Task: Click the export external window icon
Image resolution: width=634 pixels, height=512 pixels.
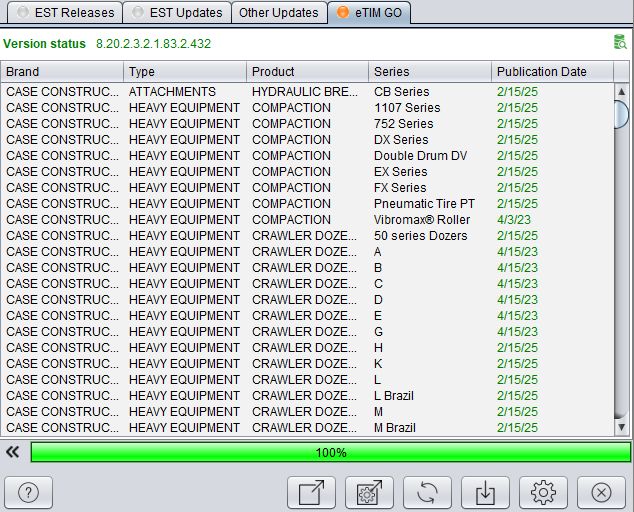Action: coord(311,493)
